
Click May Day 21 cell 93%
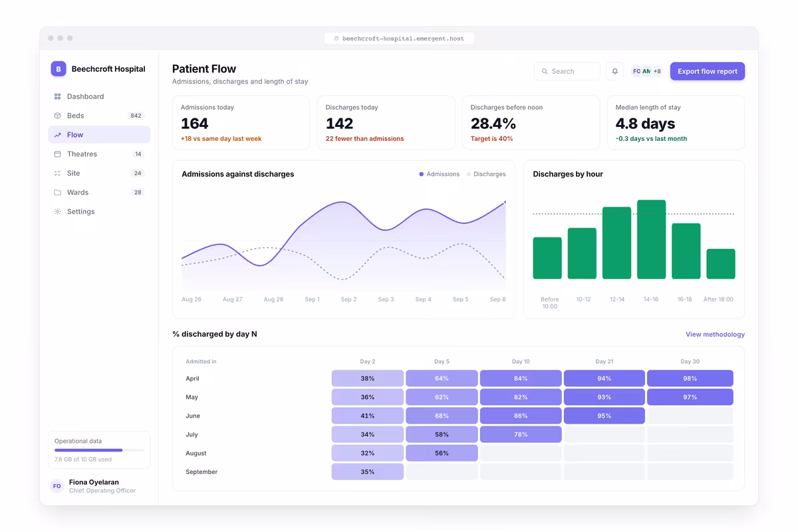point(604,397)
